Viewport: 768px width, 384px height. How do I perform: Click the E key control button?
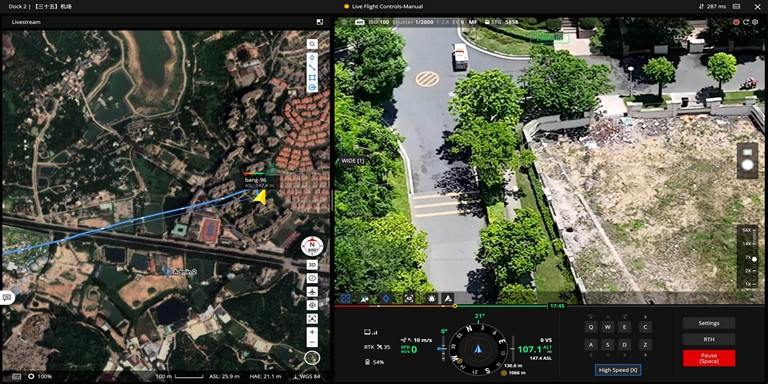(x=624, y=328)
